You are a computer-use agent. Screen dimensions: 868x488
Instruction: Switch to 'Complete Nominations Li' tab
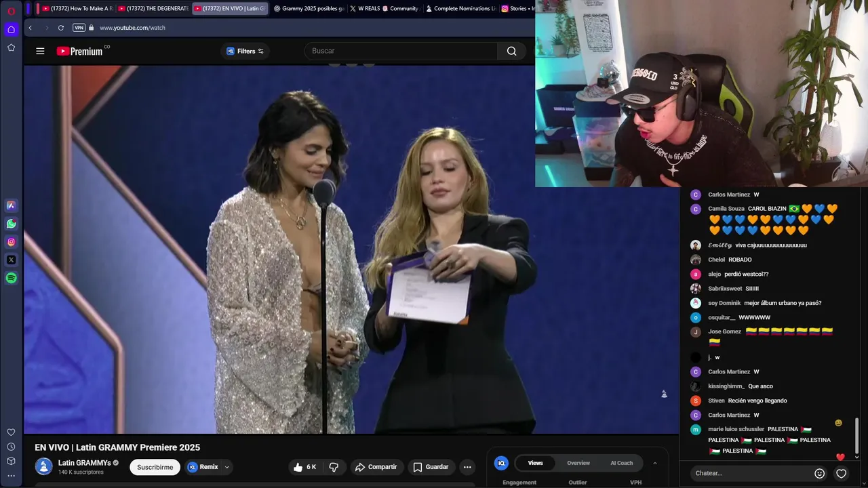(461, 9)
